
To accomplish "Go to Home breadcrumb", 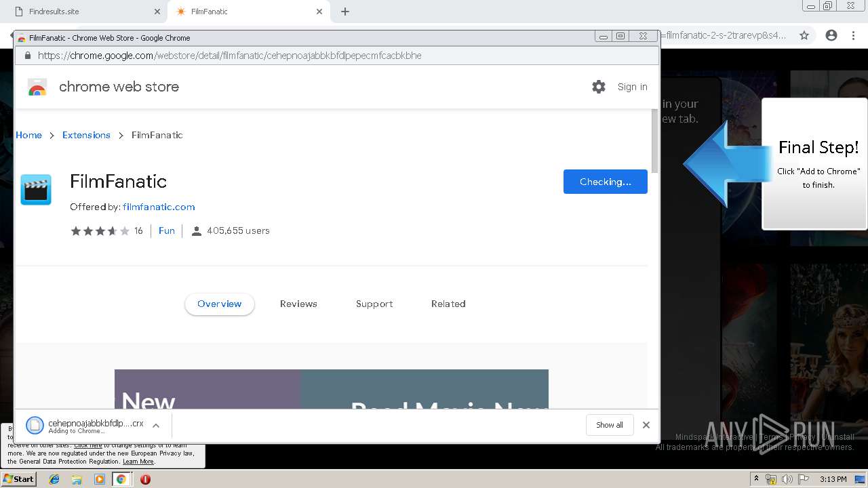I will 28,135.
